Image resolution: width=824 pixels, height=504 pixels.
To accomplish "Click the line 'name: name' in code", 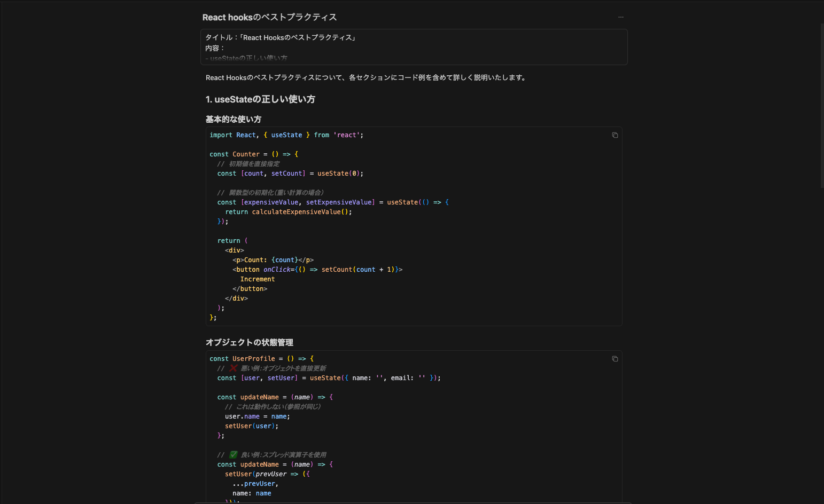I will 252,493.
